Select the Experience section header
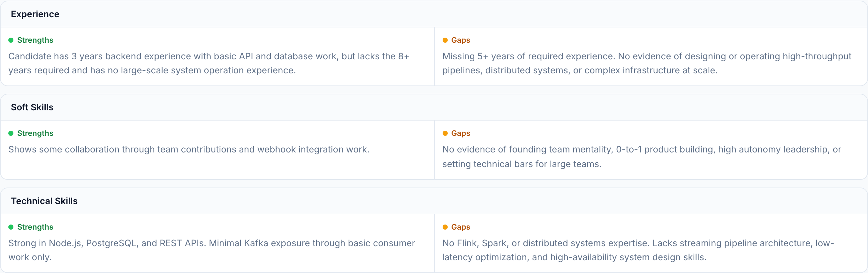Screen dimensions: 868x273 click(x=35, y=14)
